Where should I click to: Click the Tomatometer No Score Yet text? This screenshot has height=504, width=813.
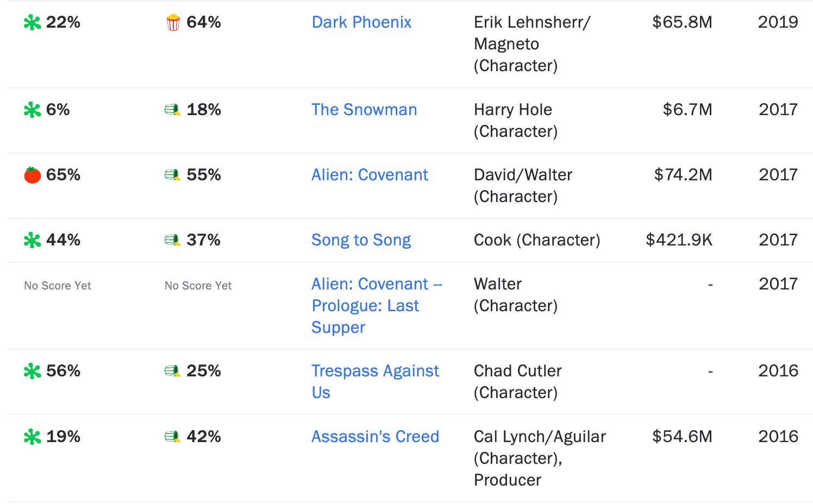click(x=58, y=286)
